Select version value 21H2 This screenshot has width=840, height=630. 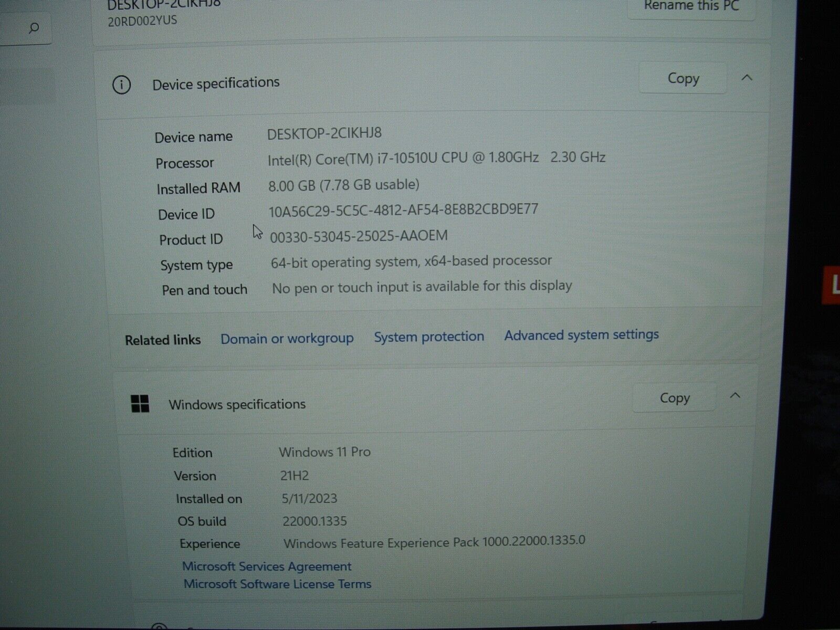pyautogui.click(x=295, y=476)
